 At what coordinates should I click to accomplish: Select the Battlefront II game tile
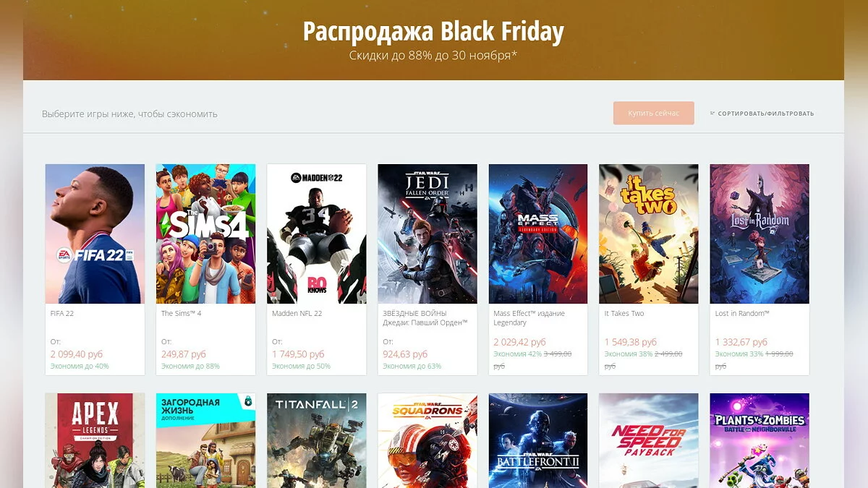tap(538, 440)
